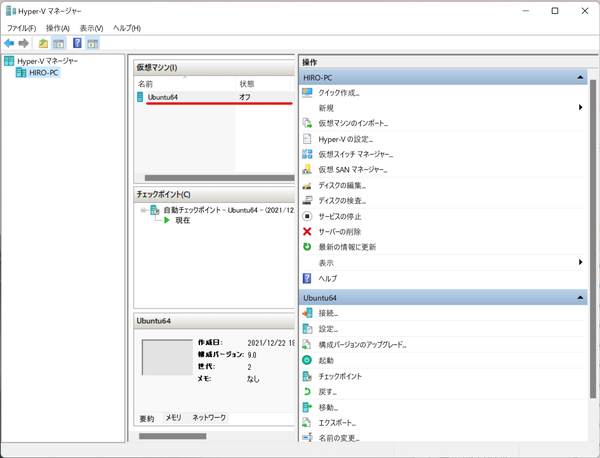This screenshot has height=458, width=600.
Task: Click the エクスポート export icon
Action: (x=307, y=423)
